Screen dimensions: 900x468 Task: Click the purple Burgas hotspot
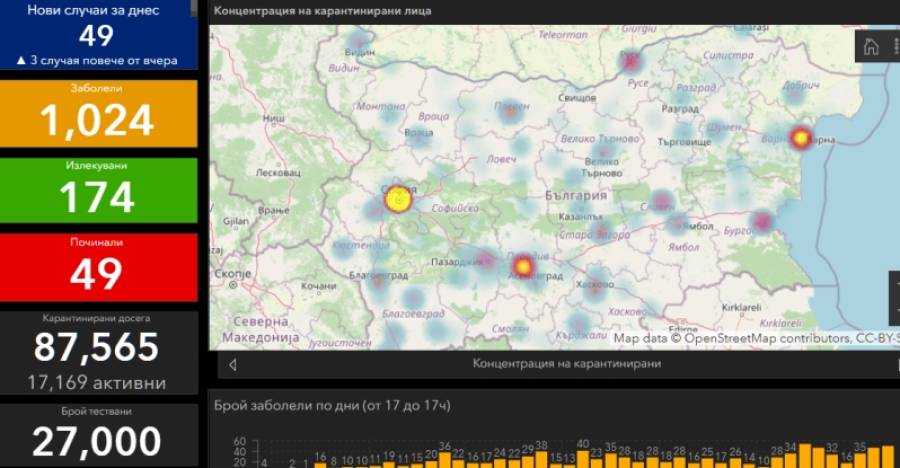762,221
